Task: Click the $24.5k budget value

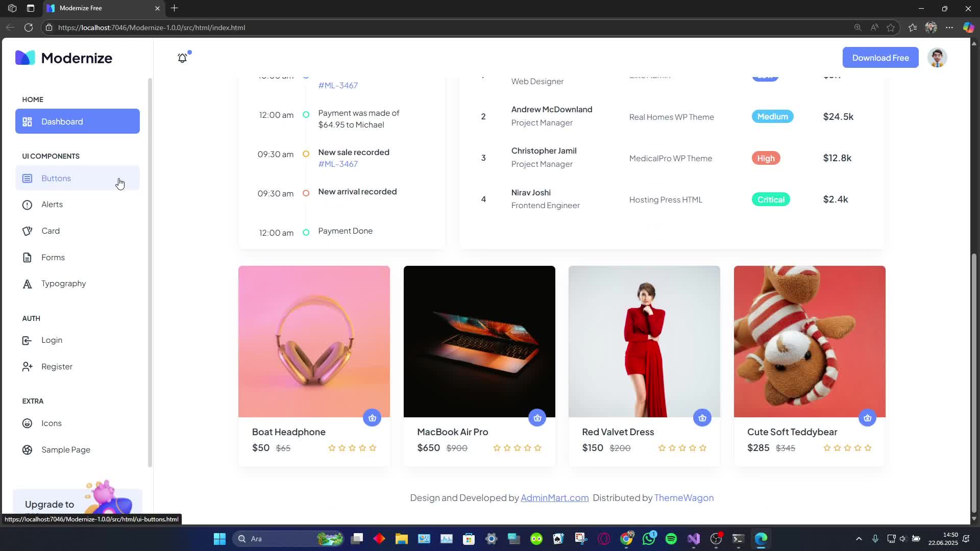Action: tap(838, 117)
